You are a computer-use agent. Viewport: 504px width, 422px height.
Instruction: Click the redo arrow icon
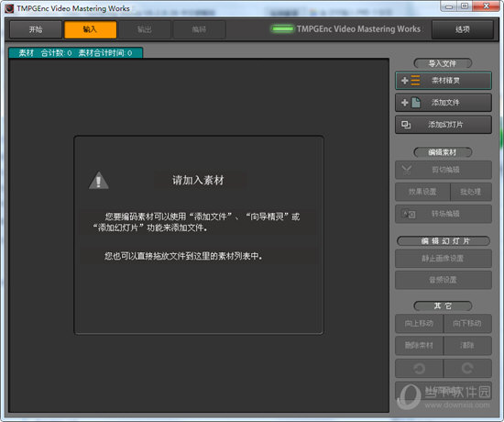(x=467, y=368)
